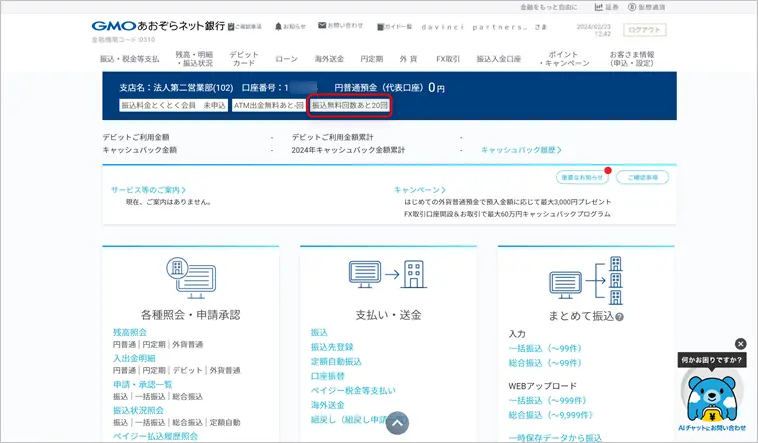Click the 支払い・送金 transfer icon
758x443 pixels.
tap(387, 275)
